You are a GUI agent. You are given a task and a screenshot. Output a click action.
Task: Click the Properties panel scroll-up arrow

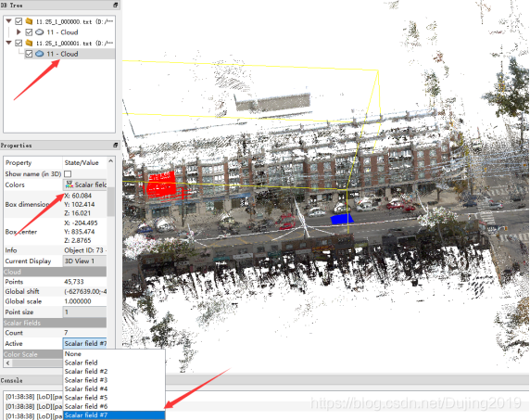pos(111,161)
